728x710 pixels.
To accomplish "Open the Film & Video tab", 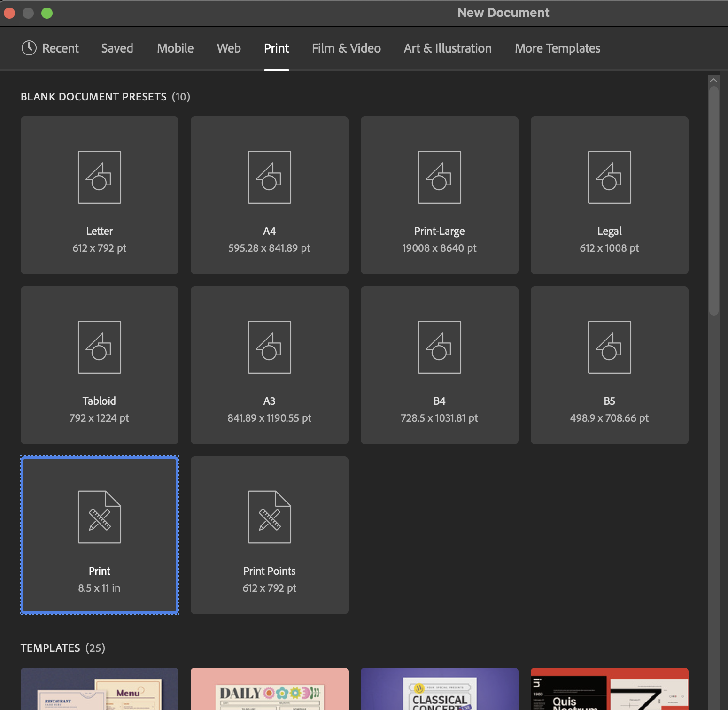I will 346,48.
